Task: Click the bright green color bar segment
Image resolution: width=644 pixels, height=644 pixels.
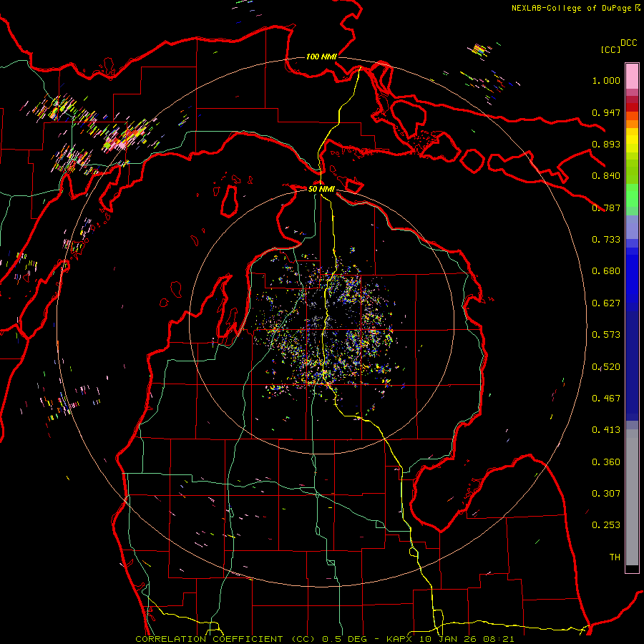Action: tap(632, 195)
